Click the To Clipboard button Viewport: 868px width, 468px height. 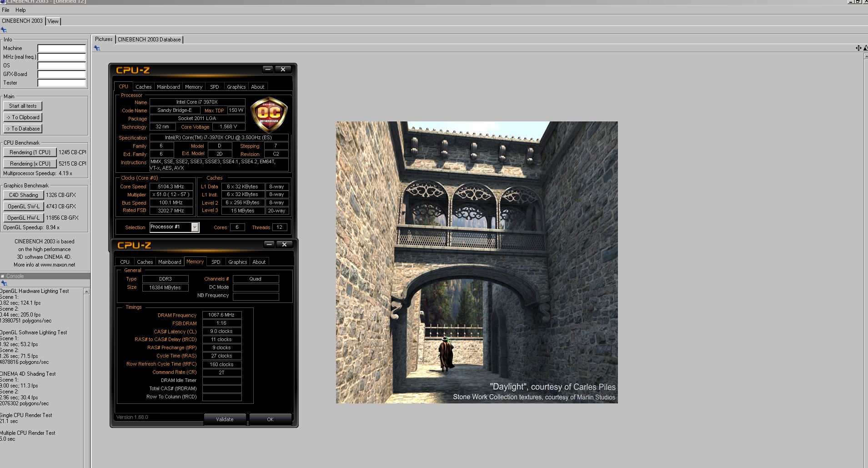[x=23, y=117]
